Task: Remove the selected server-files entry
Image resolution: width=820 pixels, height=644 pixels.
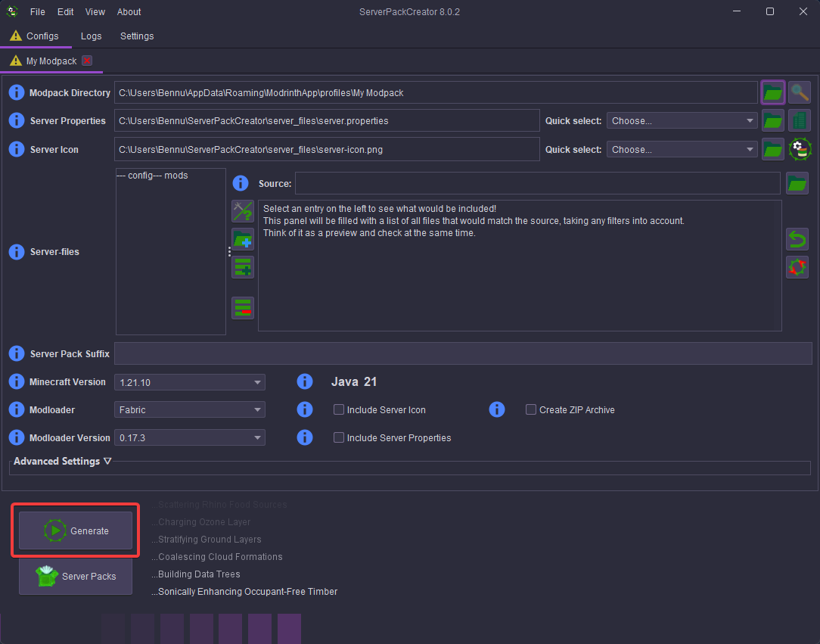Action: coord(243,307)
